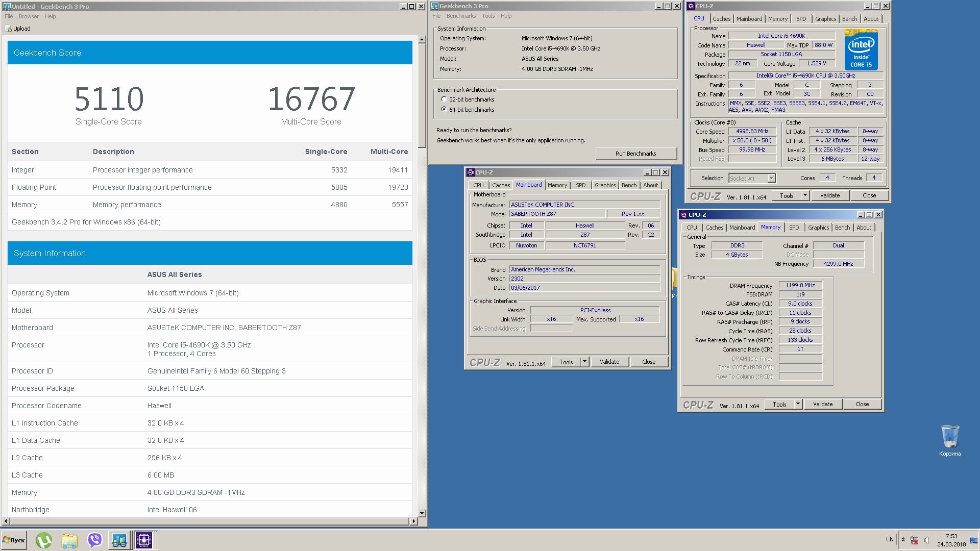This screenshot has height=551, width=980.
Task: Open File menu in Untitled Geekbench window
Action: click(9, 16)
